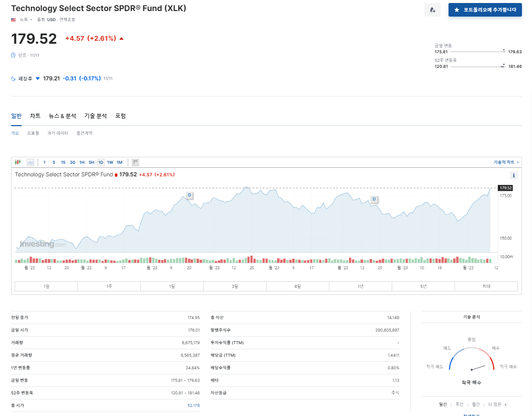
Task: Click the 52.17B market cap link
Action: point(194,405)
